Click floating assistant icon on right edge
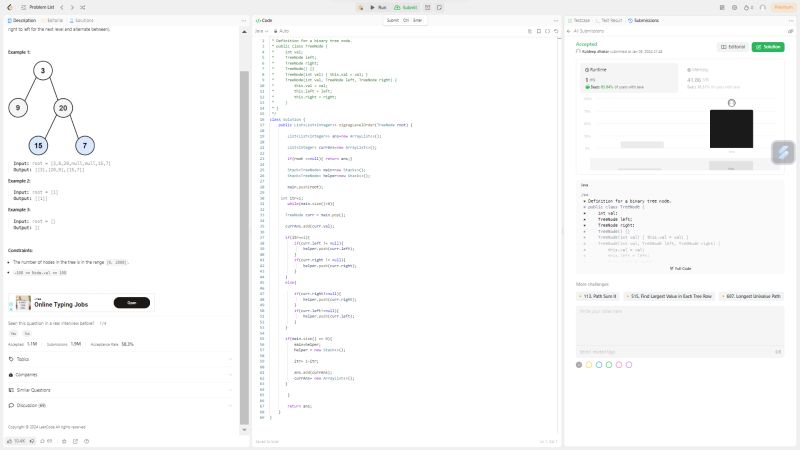 783,152
